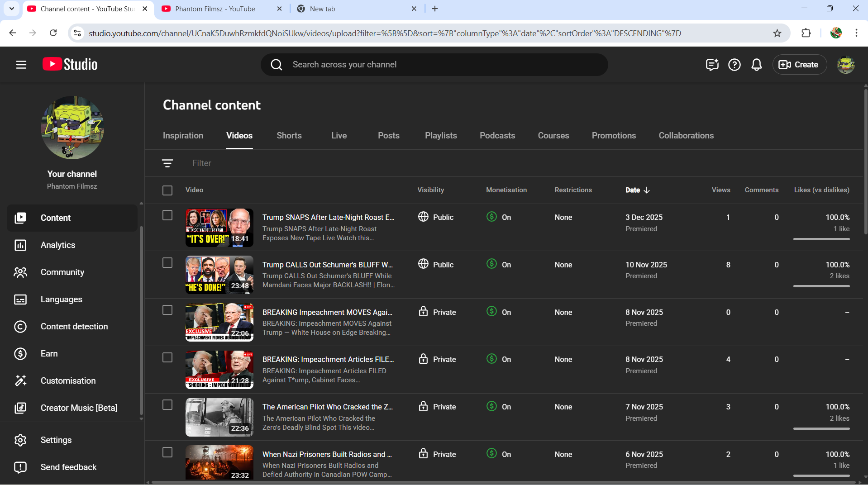
Task: Open Creator Music Beta page
Action: [x=79, y=408]
